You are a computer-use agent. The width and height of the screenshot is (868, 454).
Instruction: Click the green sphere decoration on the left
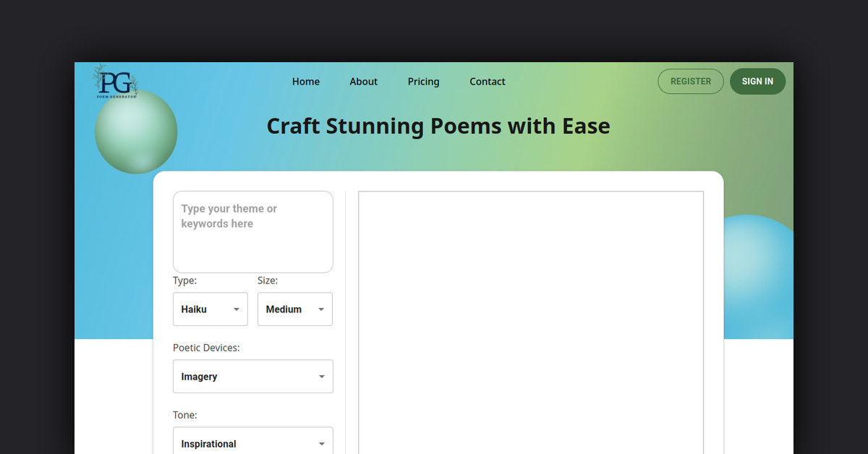(136, 131)
